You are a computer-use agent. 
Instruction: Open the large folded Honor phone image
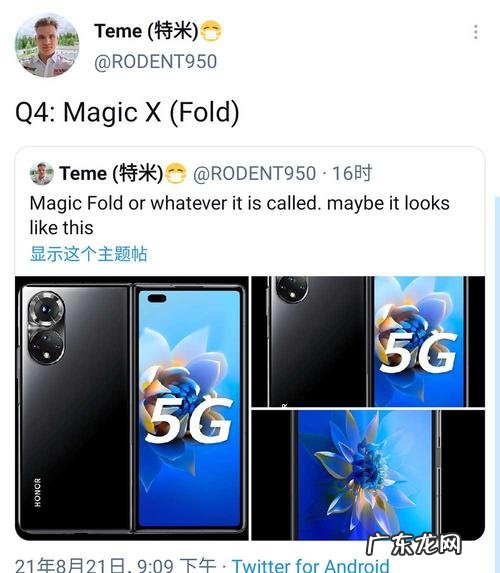[132, 408]
